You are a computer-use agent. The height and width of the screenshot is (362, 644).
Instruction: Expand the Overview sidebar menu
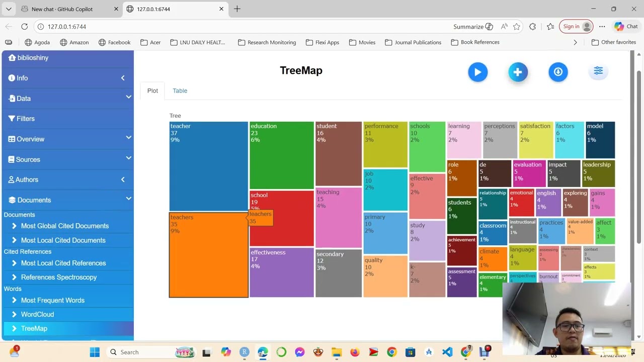click(67, 139)
